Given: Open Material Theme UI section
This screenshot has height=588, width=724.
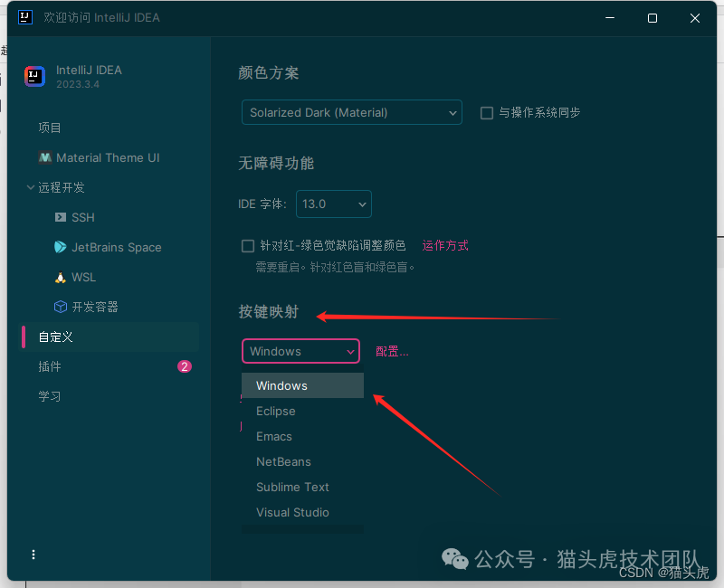Looking at the screenshot, I should [110, 157].
